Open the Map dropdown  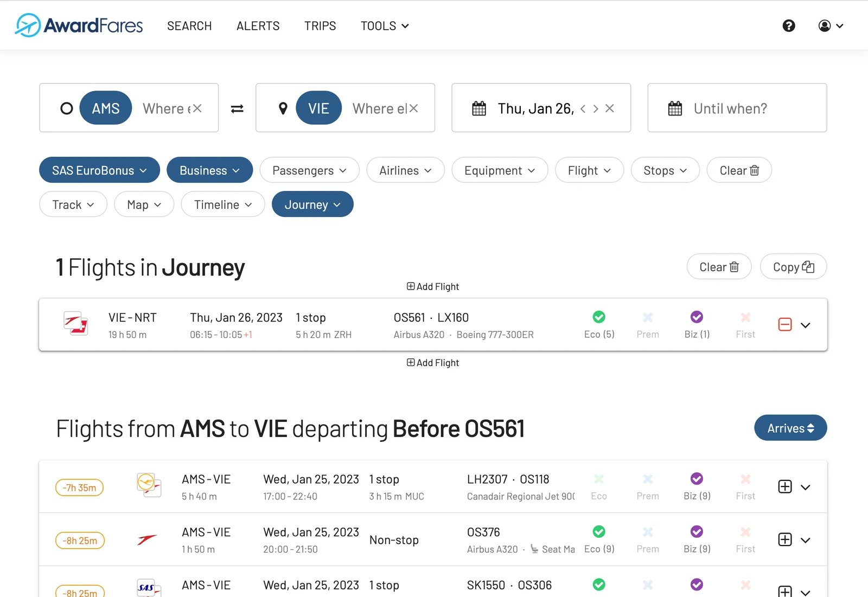(144, 204)
